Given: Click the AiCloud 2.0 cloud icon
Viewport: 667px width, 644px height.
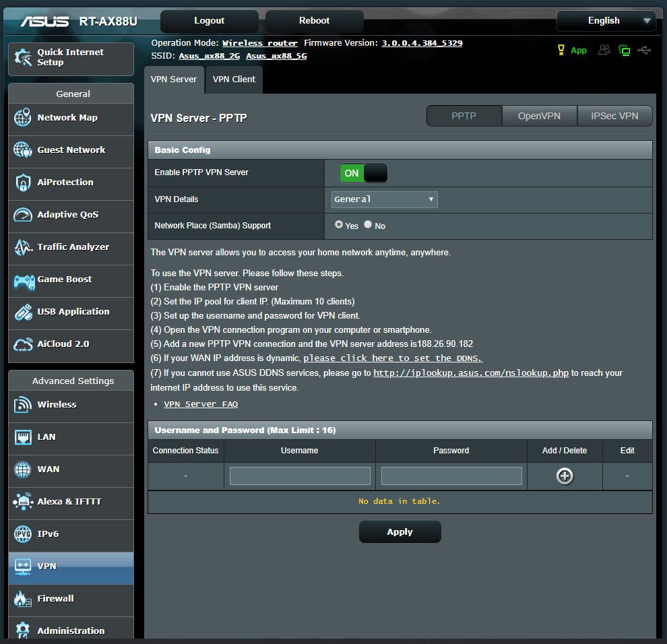Looking at the screenshot, I should coord(23,344).
